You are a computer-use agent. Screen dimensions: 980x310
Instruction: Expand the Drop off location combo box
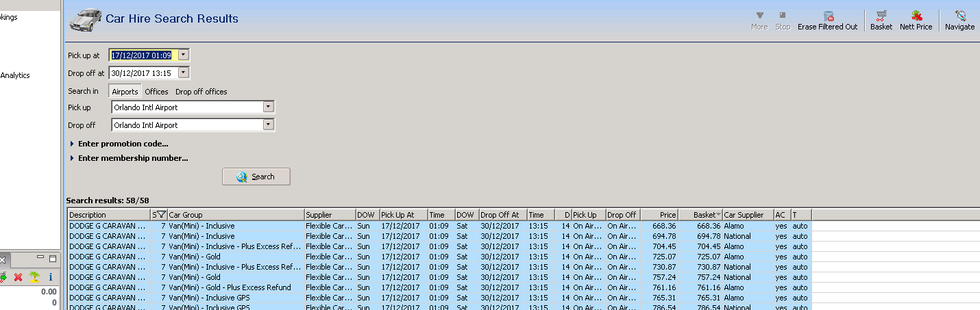click(269, 125)
